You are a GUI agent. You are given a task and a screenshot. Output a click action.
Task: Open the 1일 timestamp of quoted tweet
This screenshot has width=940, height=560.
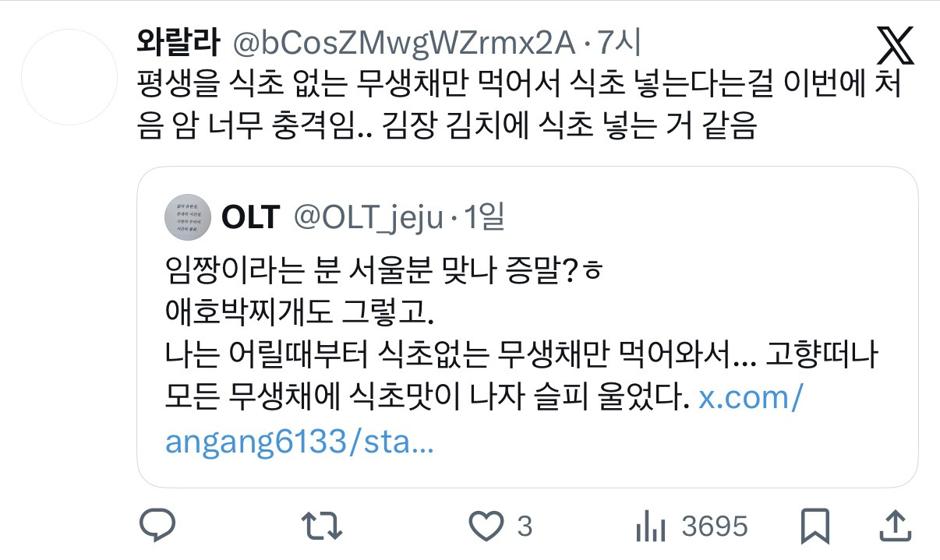tap(483, 218)
